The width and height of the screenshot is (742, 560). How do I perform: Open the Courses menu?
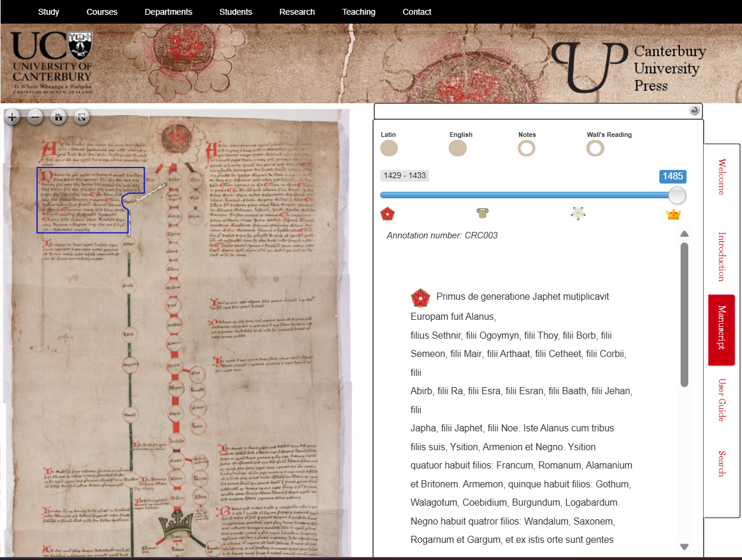[x=102, y=12]
